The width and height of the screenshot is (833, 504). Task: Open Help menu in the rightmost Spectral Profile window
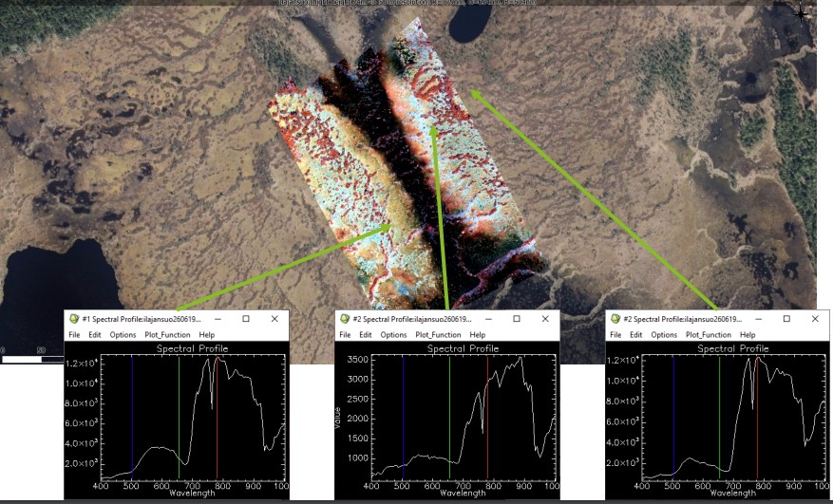click(x=747, y=335)
